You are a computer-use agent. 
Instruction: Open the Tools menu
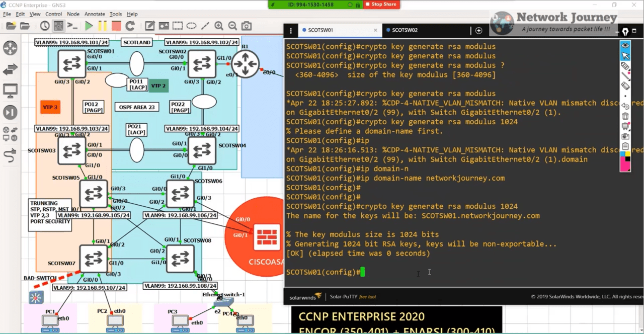point(116,14)
